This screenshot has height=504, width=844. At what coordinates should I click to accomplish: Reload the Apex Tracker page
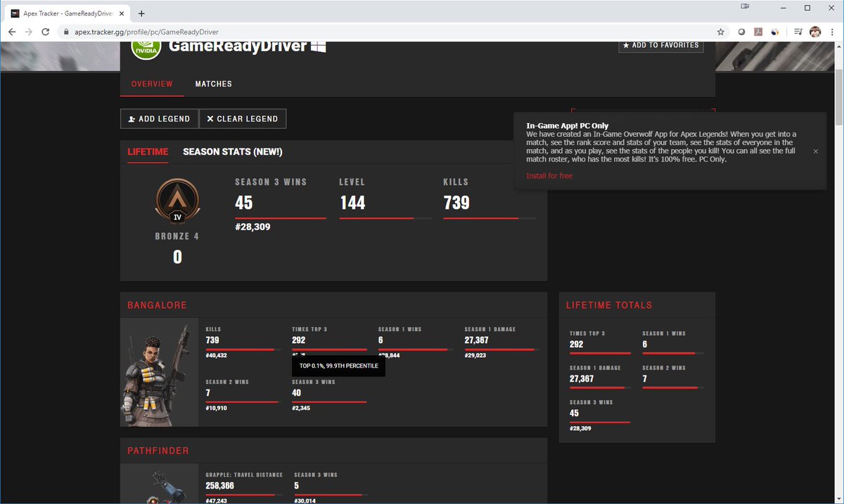pyautogui.click(x=46, y=32)
